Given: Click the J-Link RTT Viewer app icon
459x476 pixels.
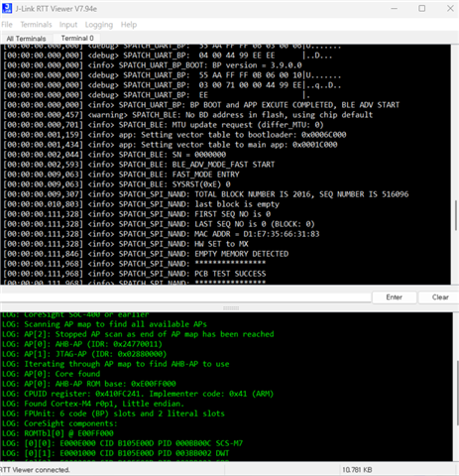Looking at the screenshot, I should [x=7, y=8].
